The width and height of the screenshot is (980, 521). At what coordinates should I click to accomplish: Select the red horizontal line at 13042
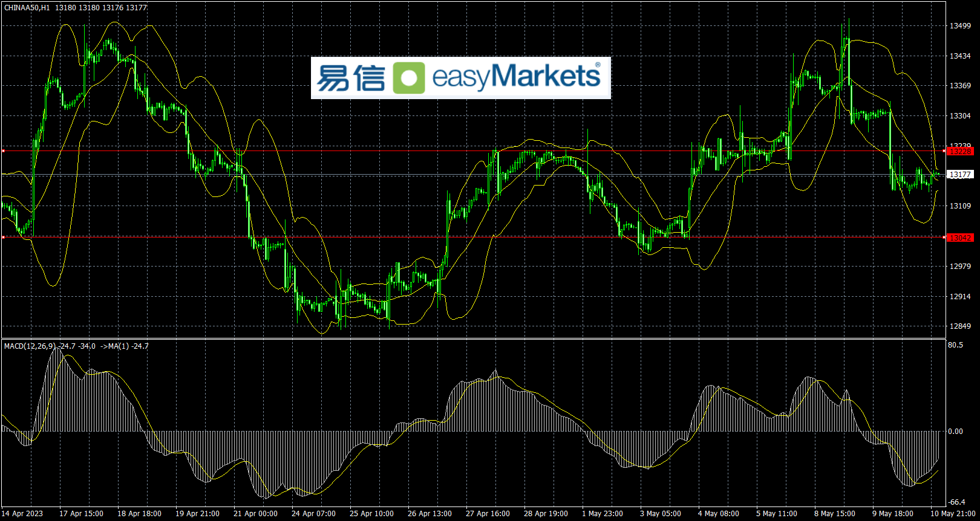tap(473, 238)
